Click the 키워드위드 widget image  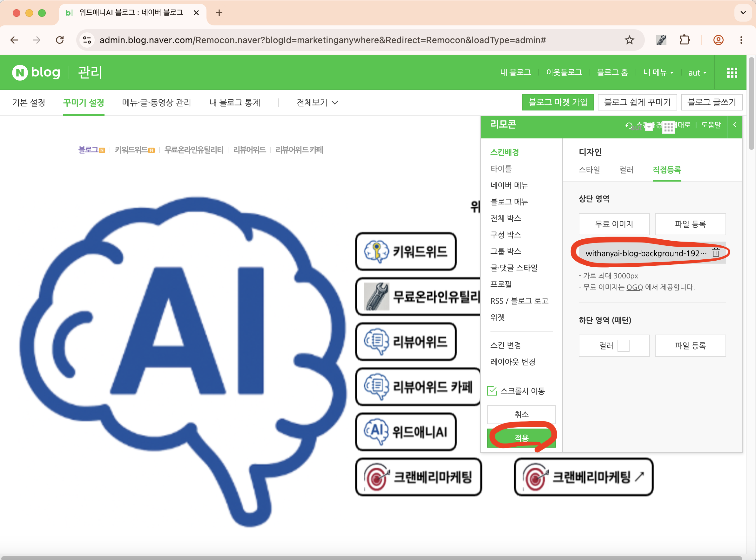point(406,251)
